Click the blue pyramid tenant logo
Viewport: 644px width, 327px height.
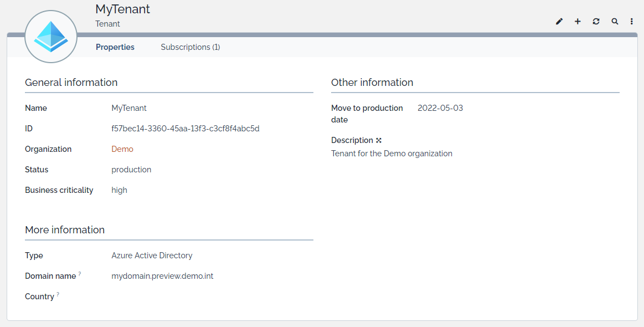[x=51, y=37]
